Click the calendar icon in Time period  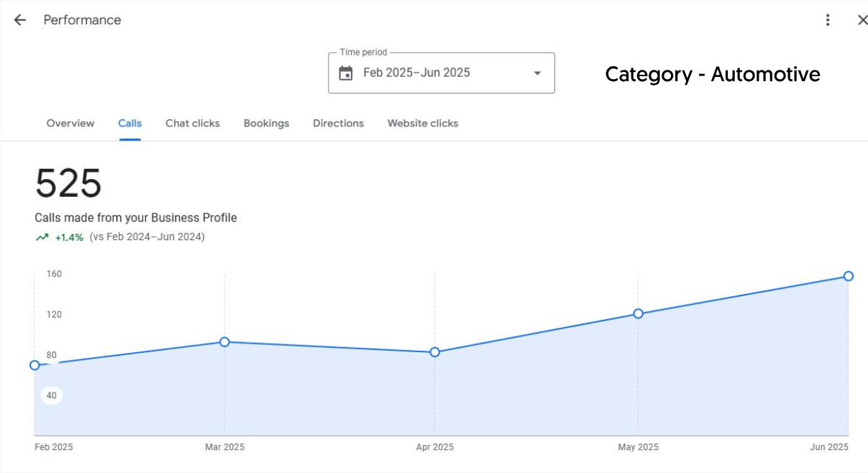pyautogui.click(x=346, y=73)
